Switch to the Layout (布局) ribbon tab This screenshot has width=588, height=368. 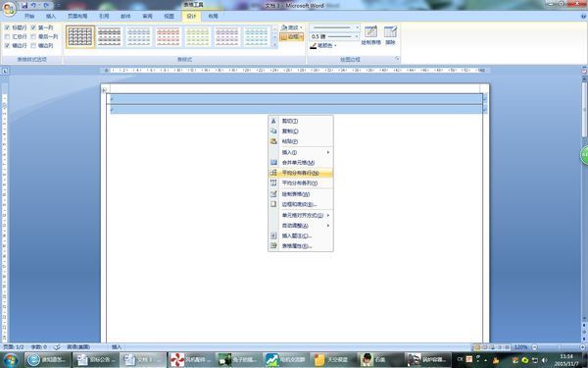(x=213, y=16)
